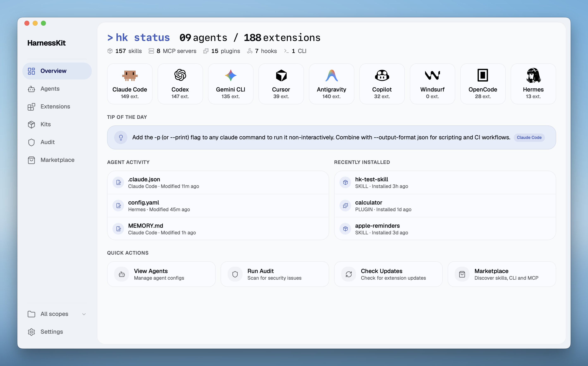Click the 15 plugins stat

[222, 51]
